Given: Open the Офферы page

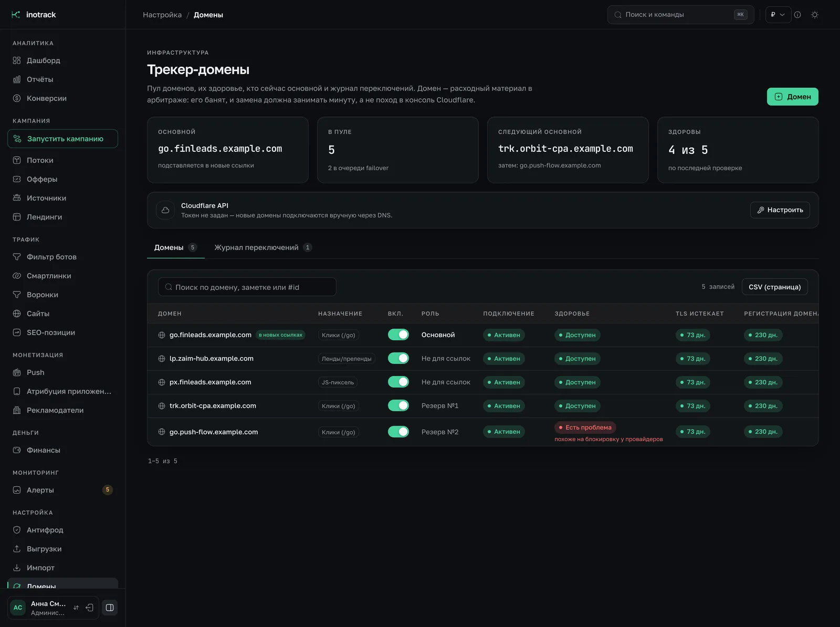Looking at the screenshot, I should pyautogui.click(x=62, y=179).
